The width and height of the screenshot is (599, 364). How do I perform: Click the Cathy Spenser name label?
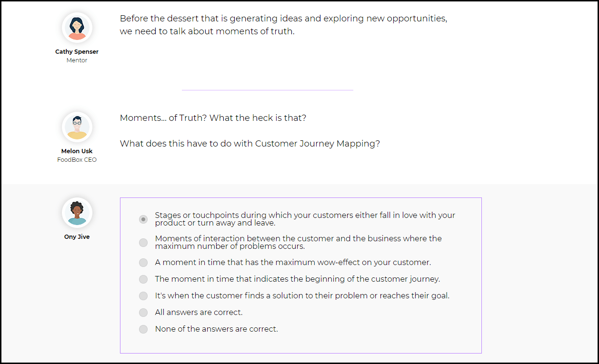[x=77, y=52]
